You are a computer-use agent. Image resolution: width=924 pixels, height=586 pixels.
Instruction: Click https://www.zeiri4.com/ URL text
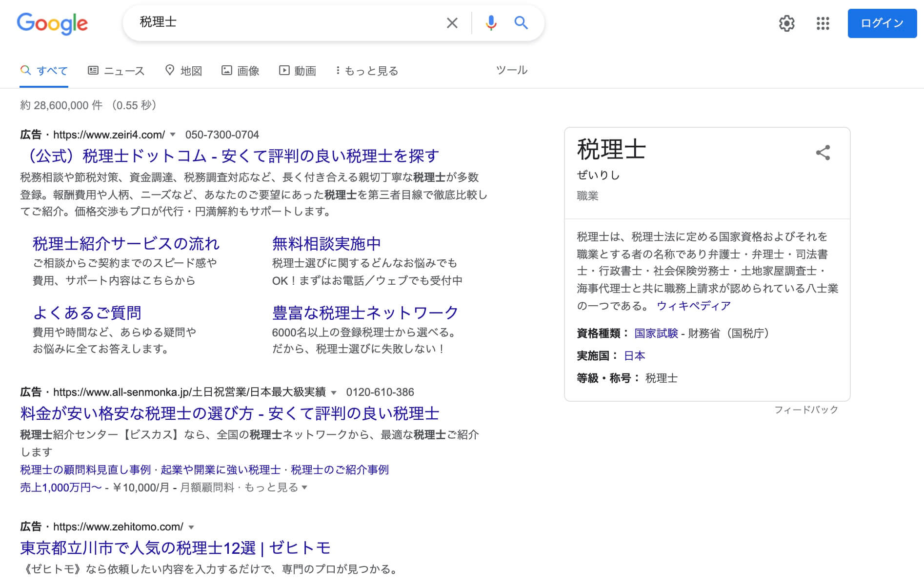109,135
